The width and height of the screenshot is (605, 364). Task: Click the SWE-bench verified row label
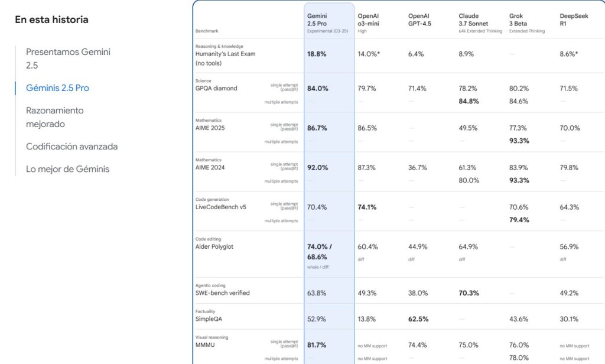click(x=222, y=293)
